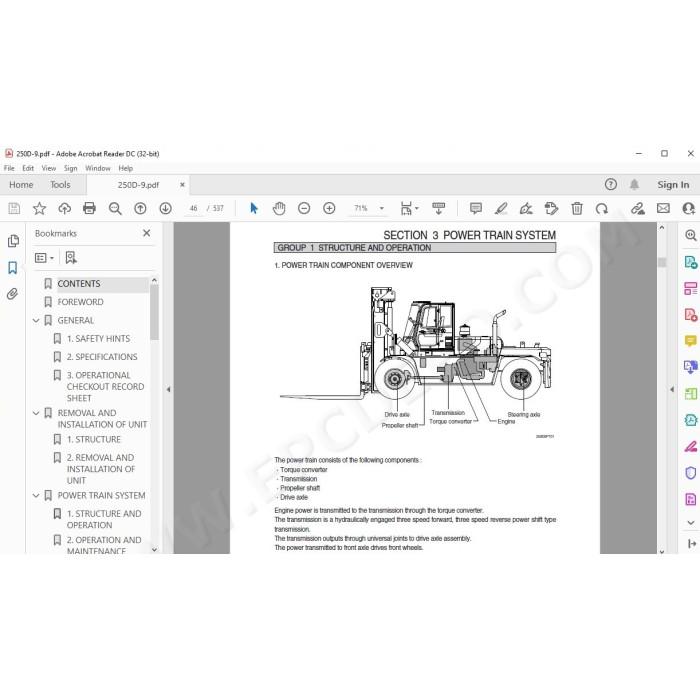The width and height of the screenshot is (700, 700).
Task: Collapse the left navigation pane
Action: click(168, 389)
